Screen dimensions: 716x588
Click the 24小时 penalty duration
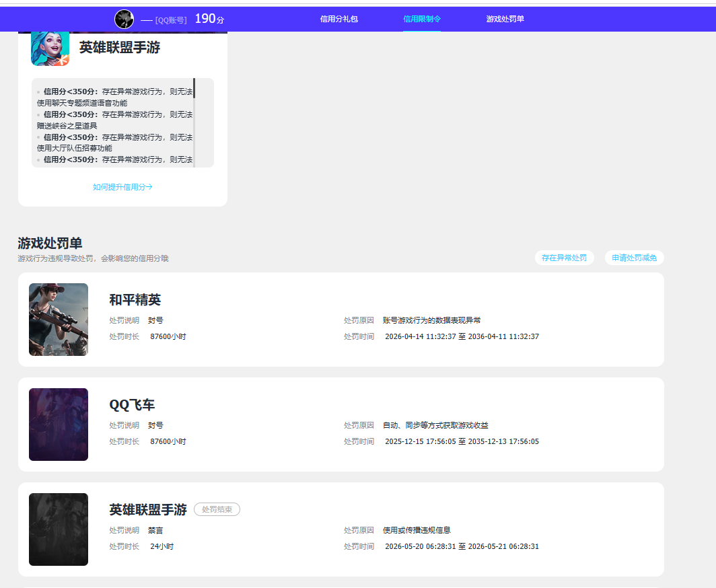pos(162,546)
